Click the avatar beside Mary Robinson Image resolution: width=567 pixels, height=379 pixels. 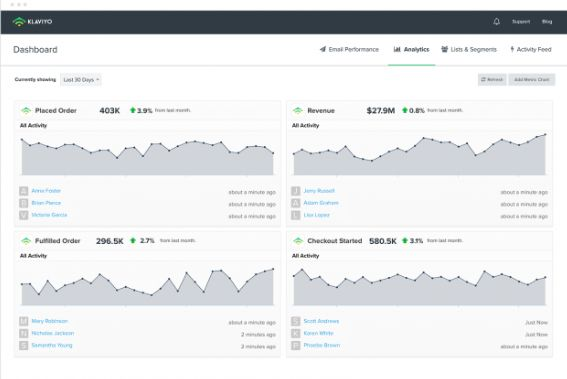coord(24,321)
